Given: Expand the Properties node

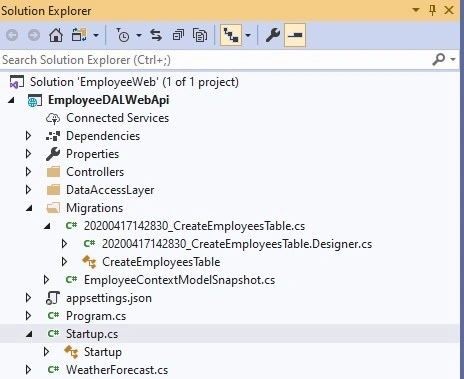Looking at the screenshot, I should (x=29, y=154).
